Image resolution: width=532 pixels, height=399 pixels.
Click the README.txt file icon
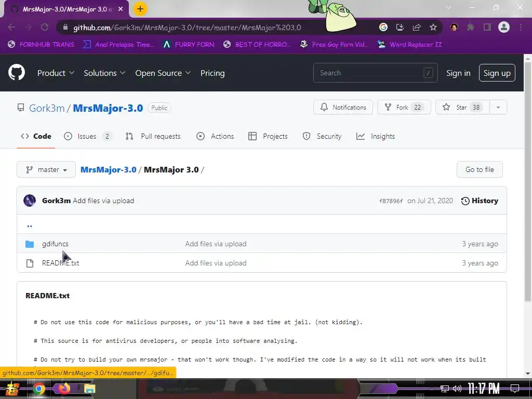pyautogui.click(x=30, y=263)
